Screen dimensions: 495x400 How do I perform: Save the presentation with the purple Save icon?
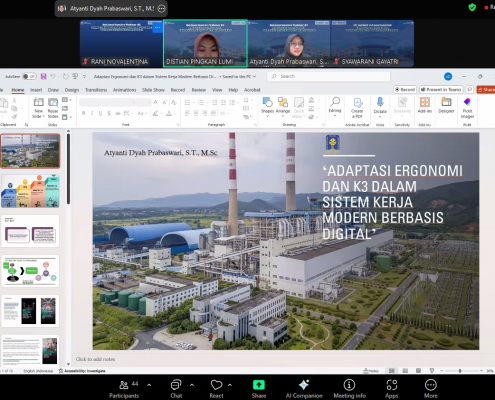coord(43,76)
